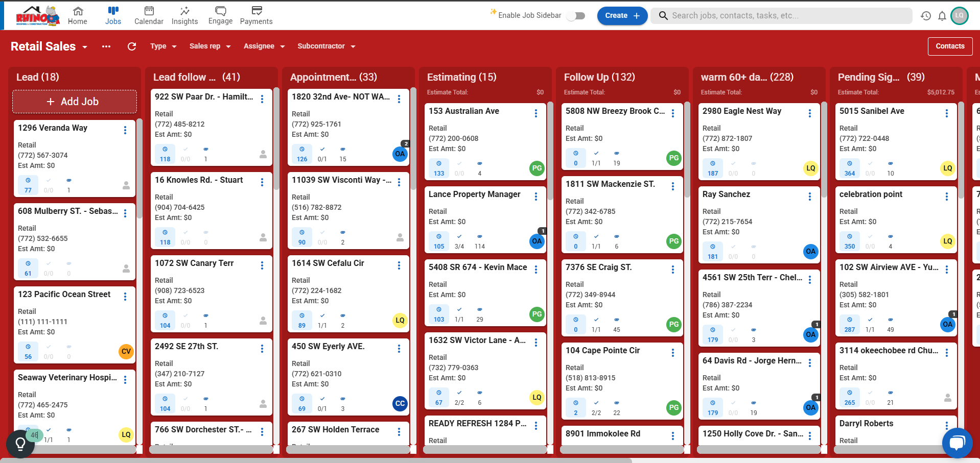Open the celebration point job card
Screen dimensions: 980x463
(871, 194)
